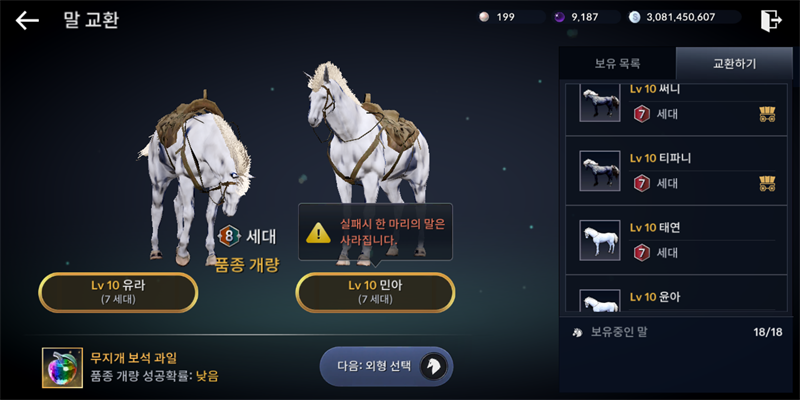Click the pearl currency icon
Image resolution: width=800 pixels, height=400 pixels.
click(484, 17)
